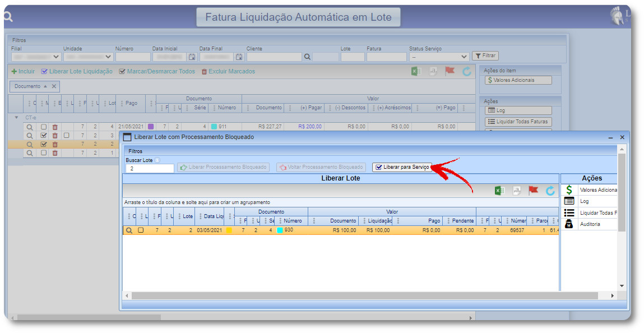Click the Cliente search magnifier icon
Image resolution: width=644 pixels, height=333 pixels.
(x=307, y=57)
